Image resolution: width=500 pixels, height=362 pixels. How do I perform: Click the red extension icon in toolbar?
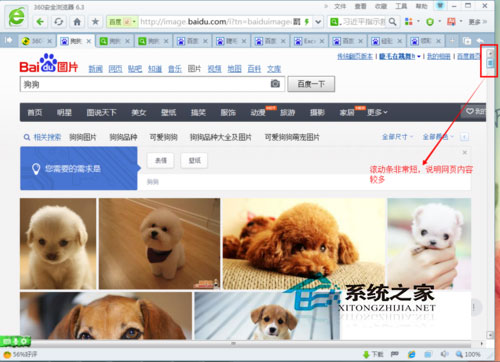pyautogui.click(x=451, y=22)
